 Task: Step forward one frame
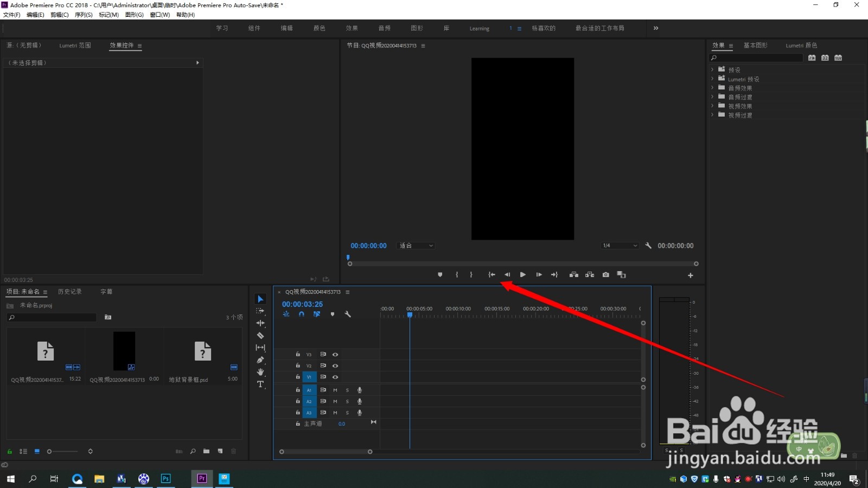539,275
